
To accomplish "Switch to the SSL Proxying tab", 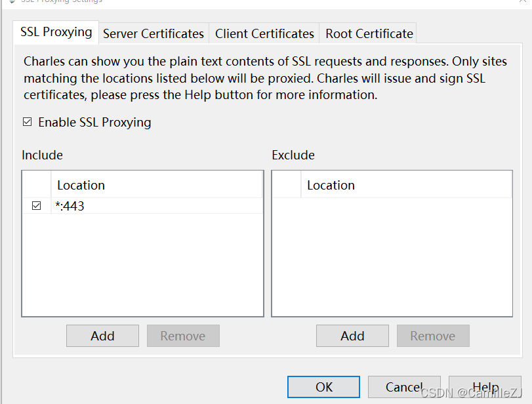I will [x=56, y=32].
